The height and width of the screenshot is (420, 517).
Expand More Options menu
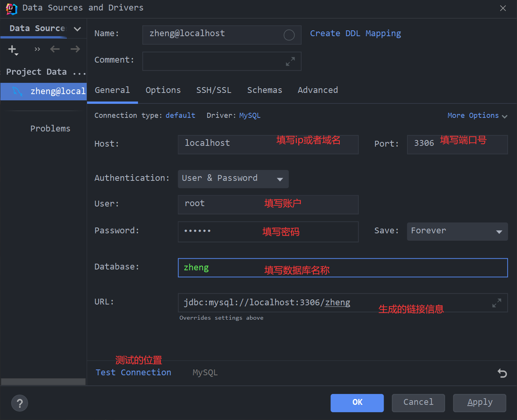(x=477, y=115)
